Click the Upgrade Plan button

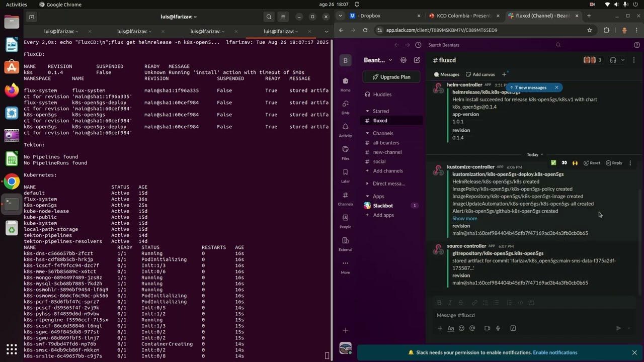coord(391,77)
